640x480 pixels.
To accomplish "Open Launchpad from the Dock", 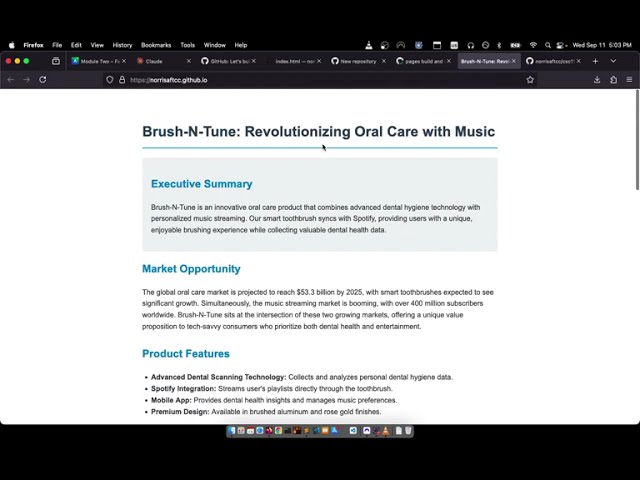I will pos(241,431).
